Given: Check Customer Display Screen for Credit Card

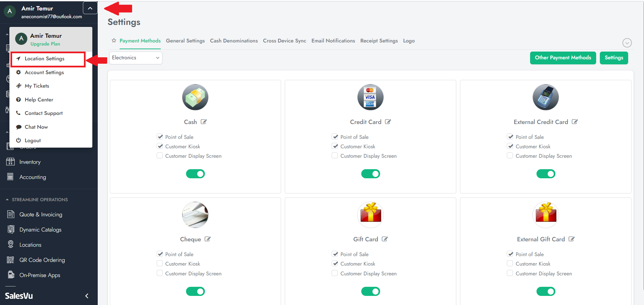Looking at the screenshot, I should coord(335,156).
